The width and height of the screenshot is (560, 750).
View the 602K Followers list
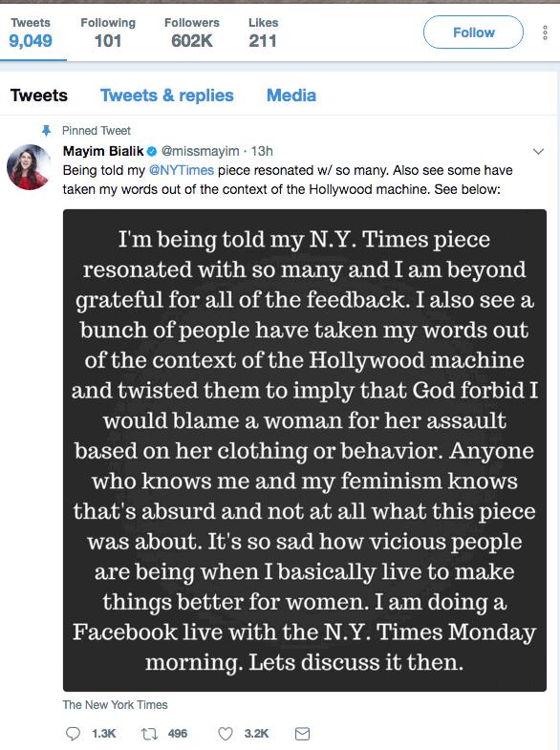coord(192,33)
